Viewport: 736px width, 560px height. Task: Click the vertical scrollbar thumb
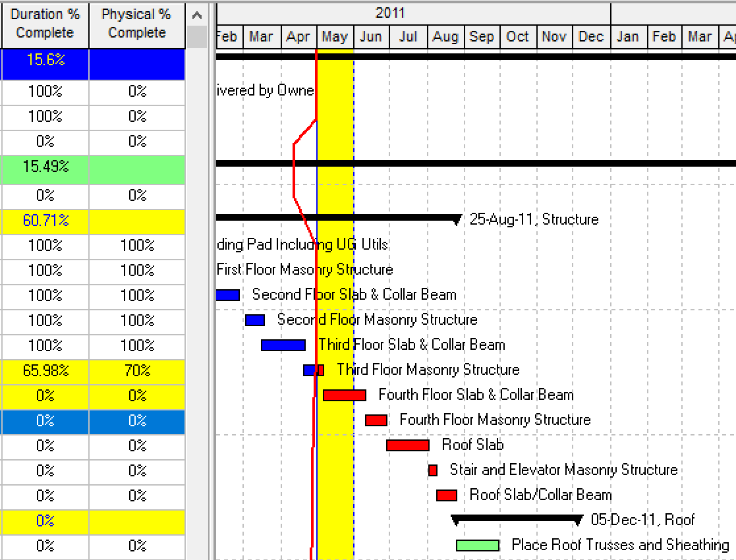point(196,37)
